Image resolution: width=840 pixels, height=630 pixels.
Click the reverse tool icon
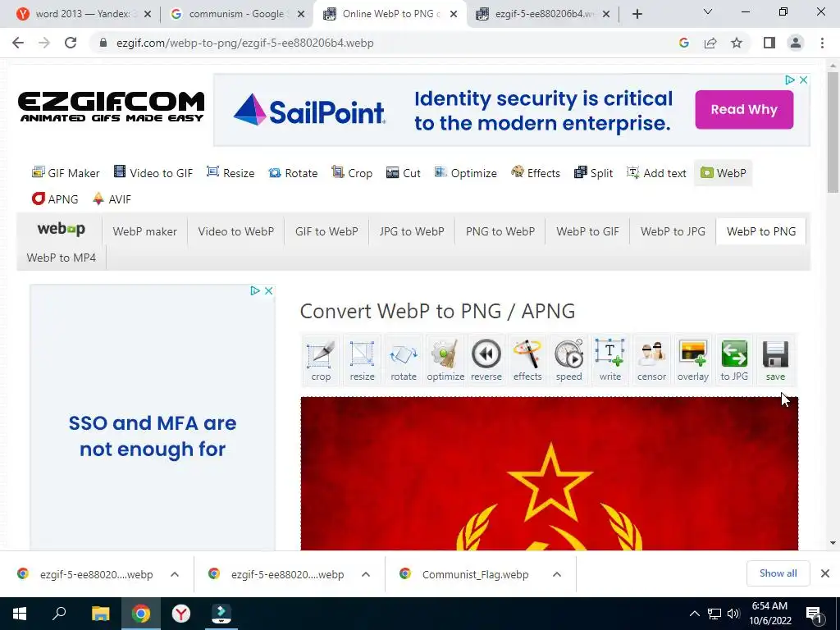[486, 359]
